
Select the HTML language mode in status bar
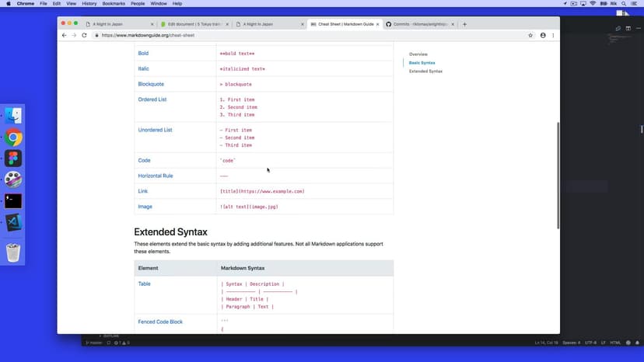pyautogui.click(x=615, y=343)
